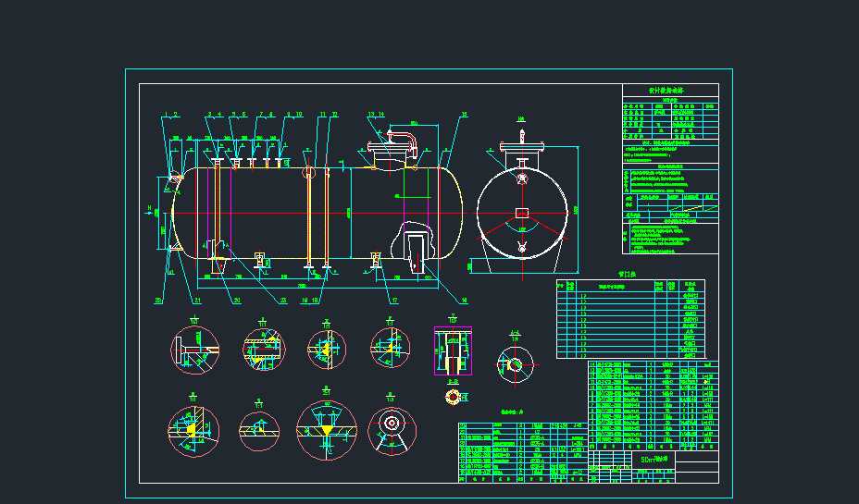Click the second detail circle in the upper row

pyautogui.click(x=262, y=347)
